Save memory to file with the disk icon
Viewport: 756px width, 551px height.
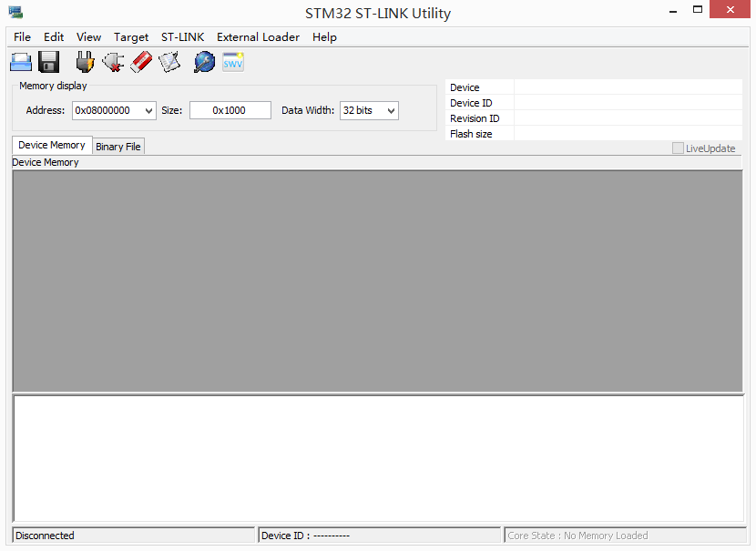[48, 61]
